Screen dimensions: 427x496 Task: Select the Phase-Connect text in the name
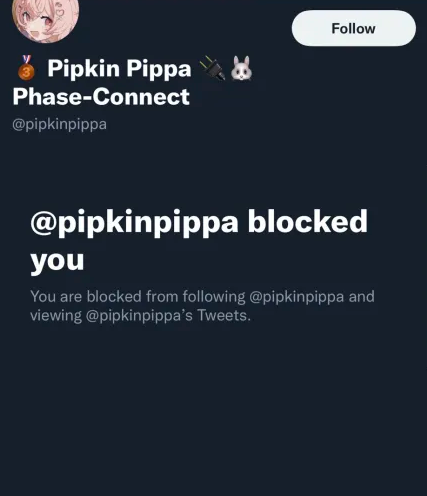pyautogui.click(x=101, y=97)
